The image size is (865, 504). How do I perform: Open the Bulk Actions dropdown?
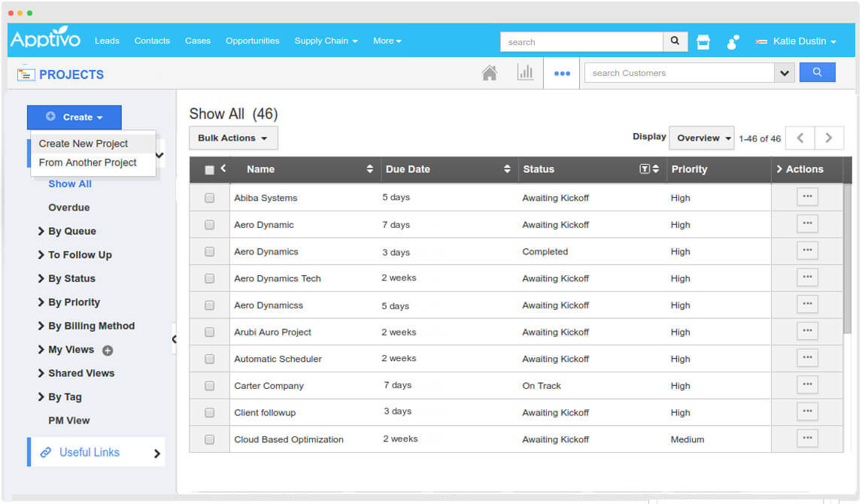pyautogui.click(x=233, y=138)
